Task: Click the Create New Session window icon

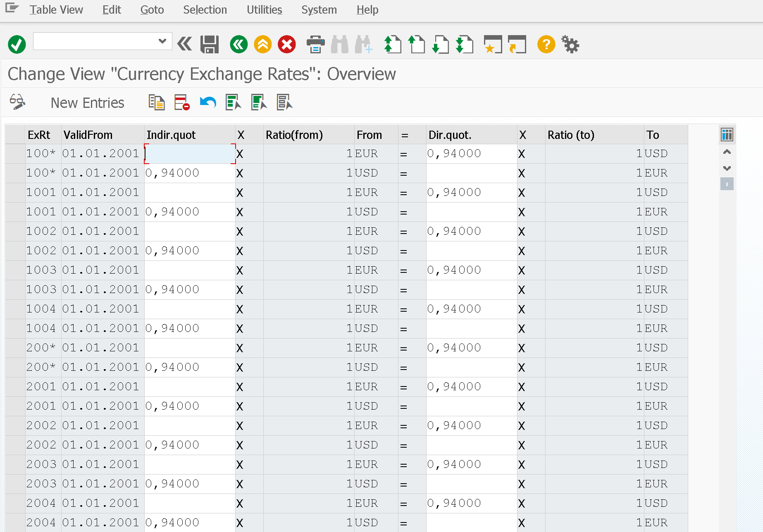Action: [493, 44]
